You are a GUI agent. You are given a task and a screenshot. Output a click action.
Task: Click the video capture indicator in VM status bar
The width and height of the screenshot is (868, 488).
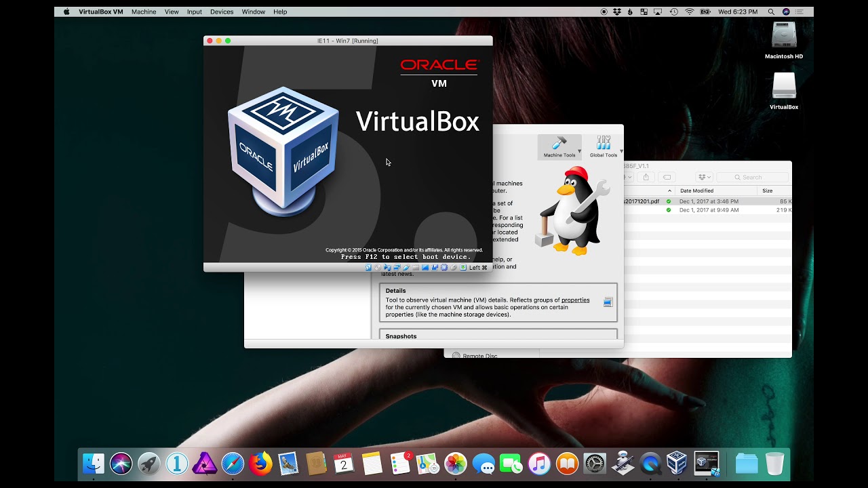435,267
